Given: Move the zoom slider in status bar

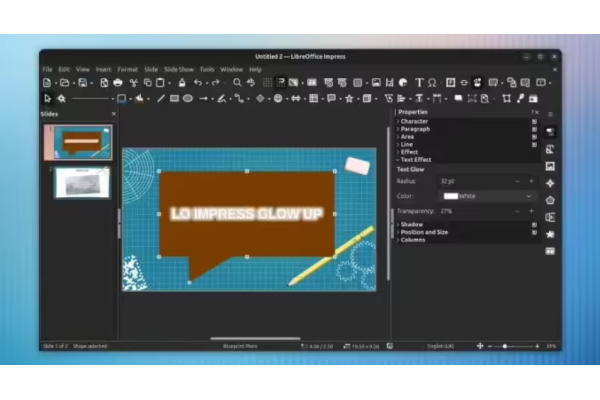Looking at the screenshot, I should (x=505, y=346).
